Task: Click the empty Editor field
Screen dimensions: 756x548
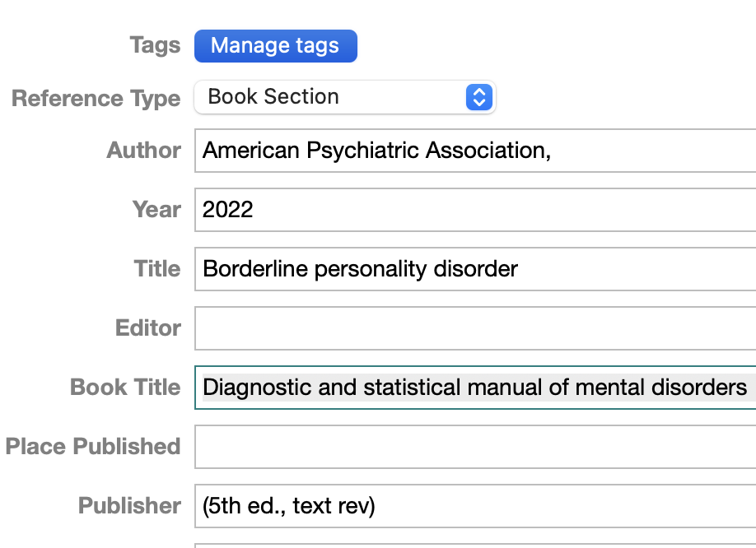Action: [474, 328]
